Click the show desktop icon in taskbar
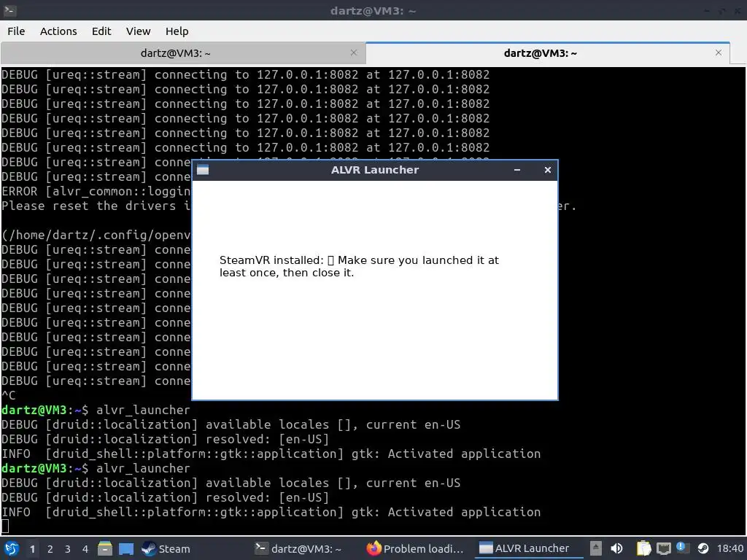 [x=126, y=548]
